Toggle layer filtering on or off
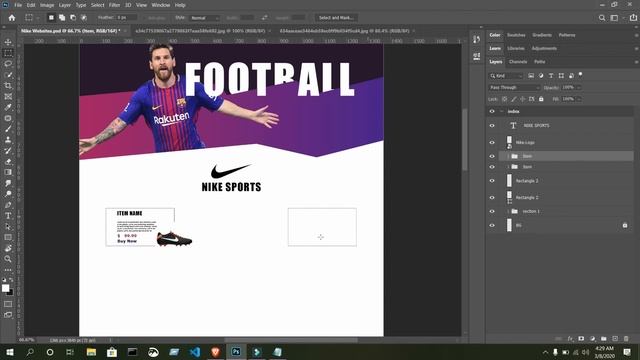Viewport: 640px width, 360px height. pyautogui.click(x=580, y=75)
